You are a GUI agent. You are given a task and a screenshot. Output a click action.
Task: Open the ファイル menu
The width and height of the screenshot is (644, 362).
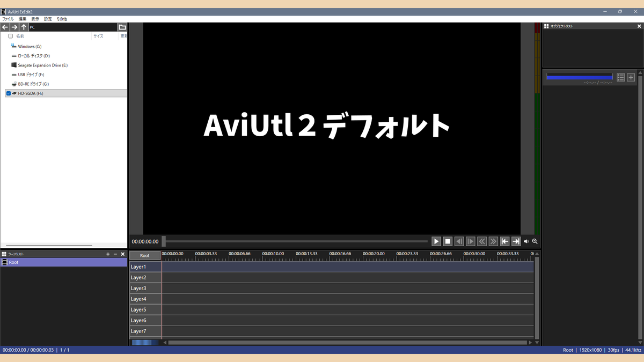tap(8, 19)
